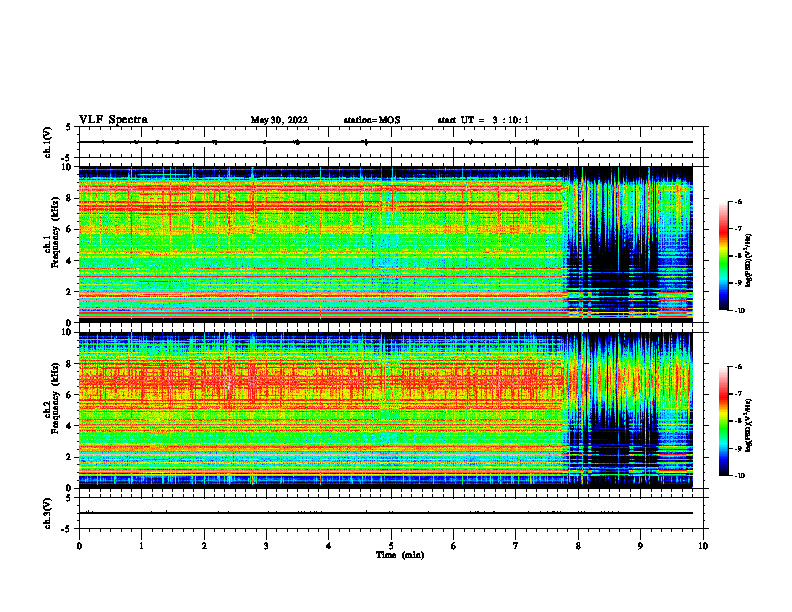
Task: Click time axis tick label "1"
Action: coord(141,546)
